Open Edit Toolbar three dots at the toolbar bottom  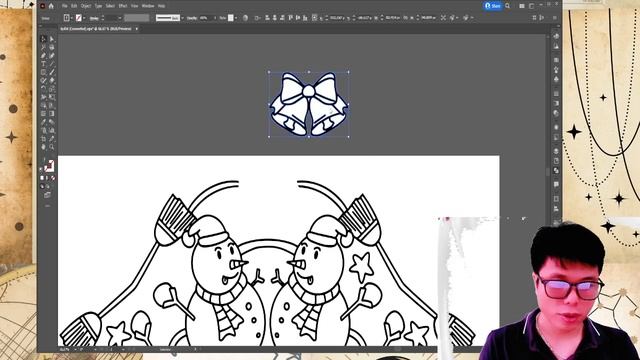48,206
